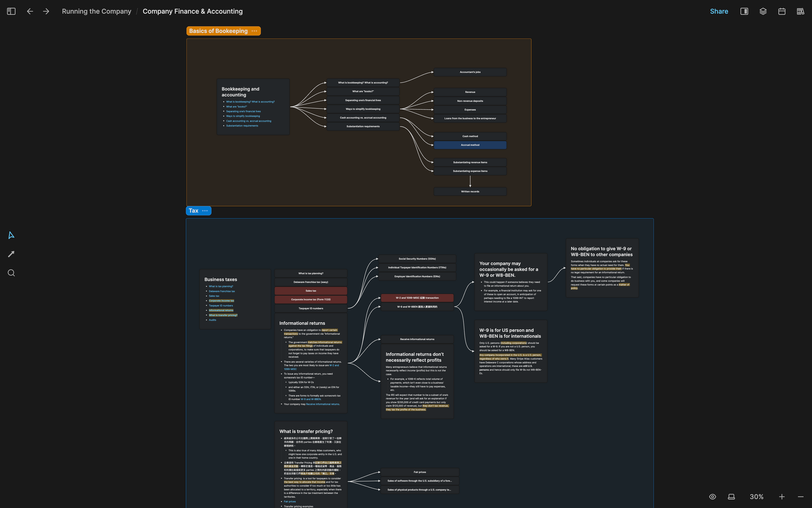Toggle the presentation screen icon
The image size is (812, 508).
tap(731, 497)
